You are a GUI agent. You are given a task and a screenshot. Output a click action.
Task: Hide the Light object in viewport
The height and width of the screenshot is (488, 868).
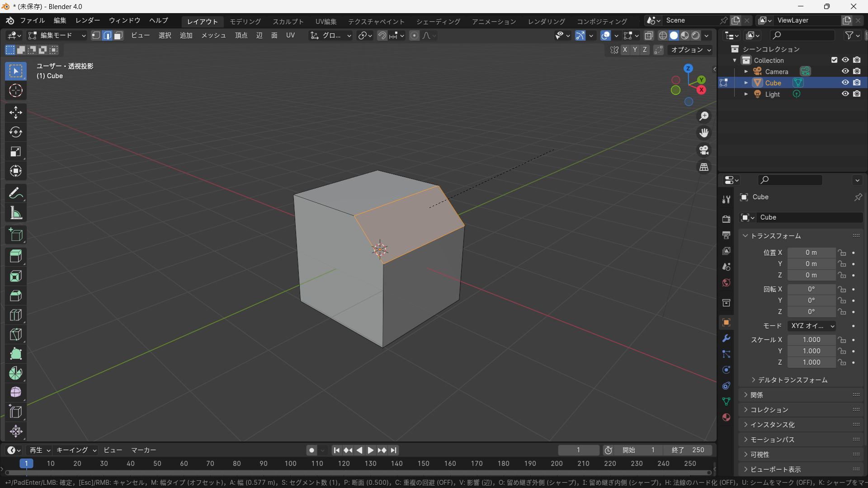point(845,94)
